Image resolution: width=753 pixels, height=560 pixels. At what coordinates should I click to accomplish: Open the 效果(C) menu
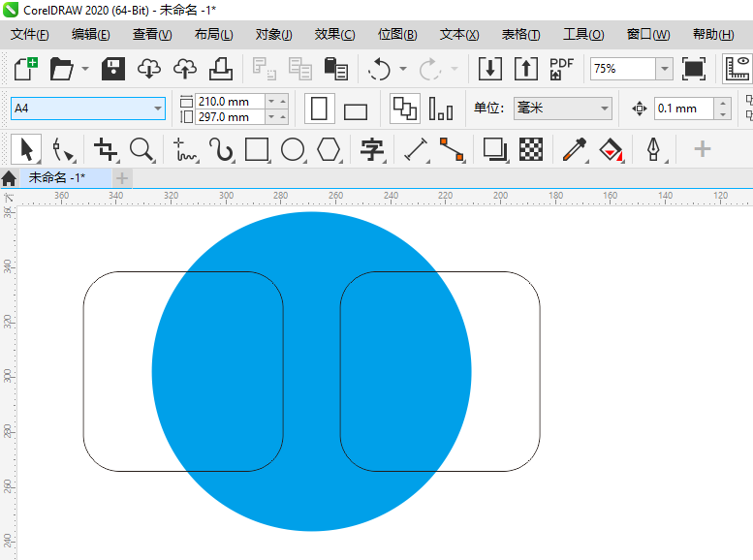click(334, 34)
